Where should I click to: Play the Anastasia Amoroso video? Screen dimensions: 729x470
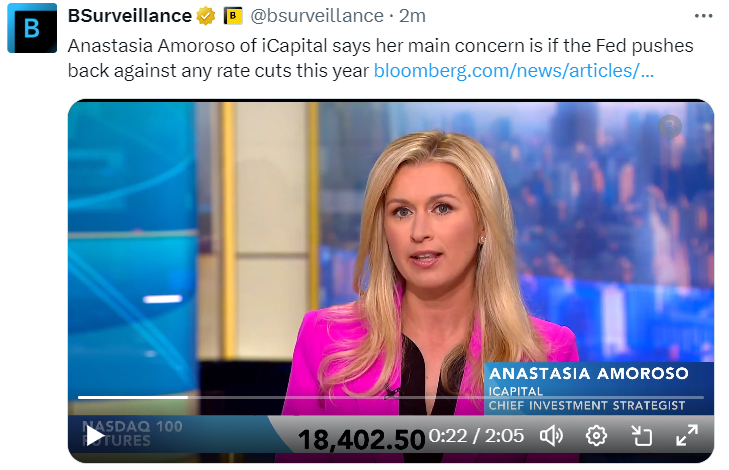point(96,436)
